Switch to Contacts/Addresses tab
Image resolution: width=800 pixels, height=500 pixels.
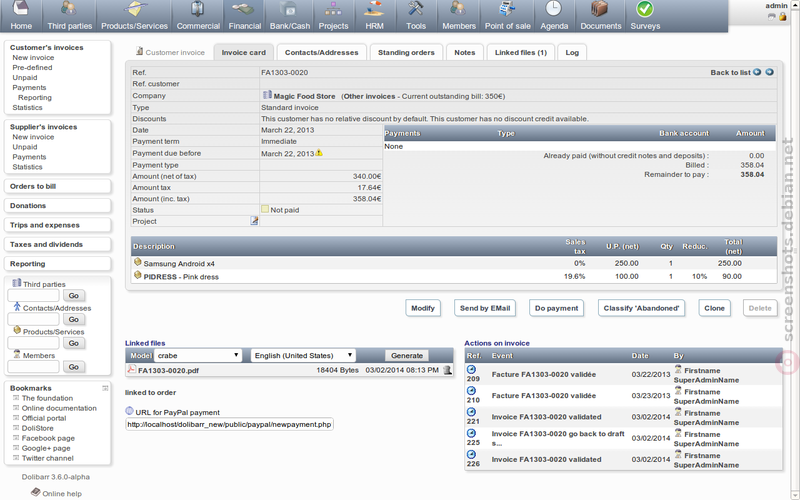(321, 52)
